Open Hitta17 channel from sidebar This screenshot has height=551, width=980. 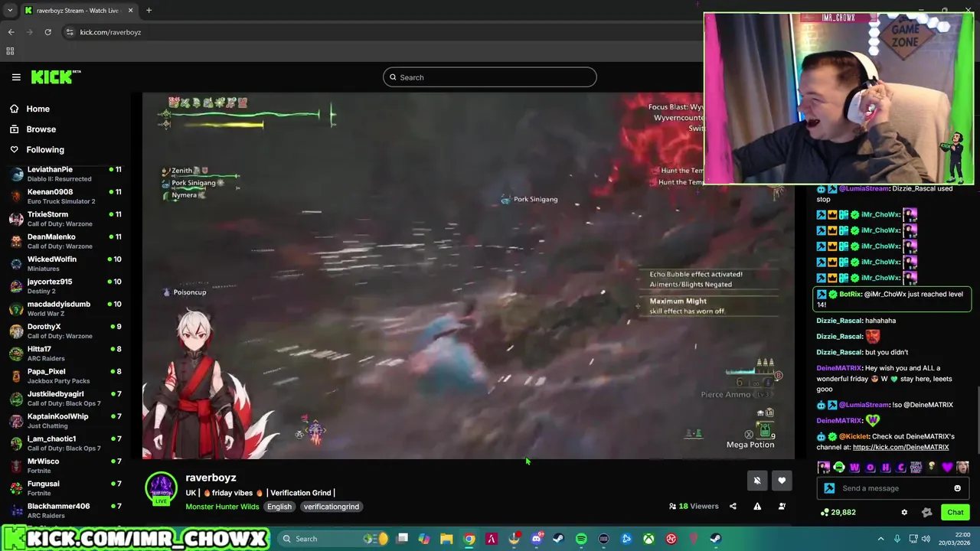tap(65, 354)
